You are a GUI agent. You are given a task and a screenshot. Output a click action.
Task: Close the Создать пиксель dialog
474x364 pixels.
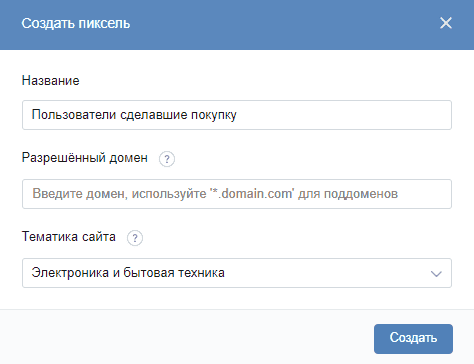coord(446,23)
